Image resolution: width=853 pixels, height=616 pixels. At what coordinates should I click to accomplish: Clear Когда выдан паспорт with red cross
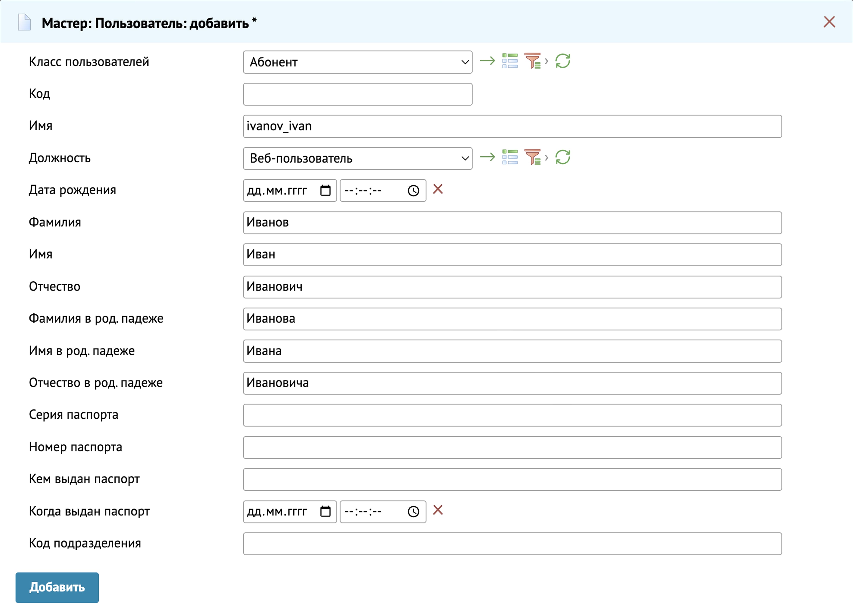(x=438, y=510)
